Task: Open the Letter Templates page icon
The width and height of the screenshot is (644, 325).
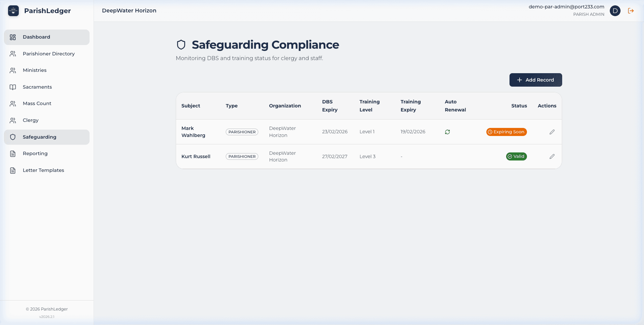Action: (x=13, y=170)
